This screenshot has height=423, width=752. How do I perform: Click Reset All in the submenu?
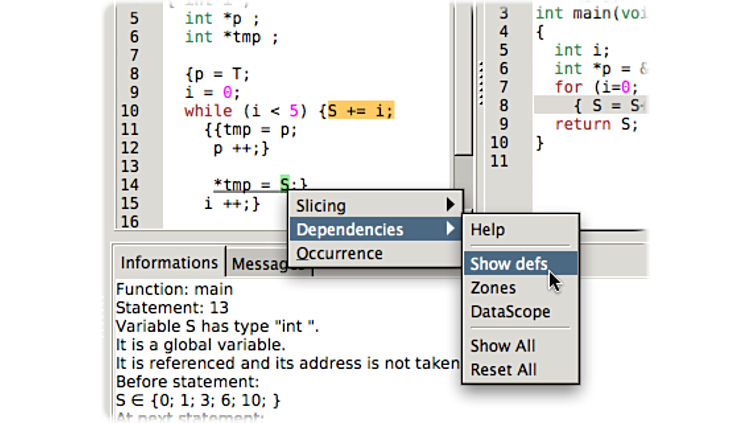pyautogui.click(x=504, y=370)
